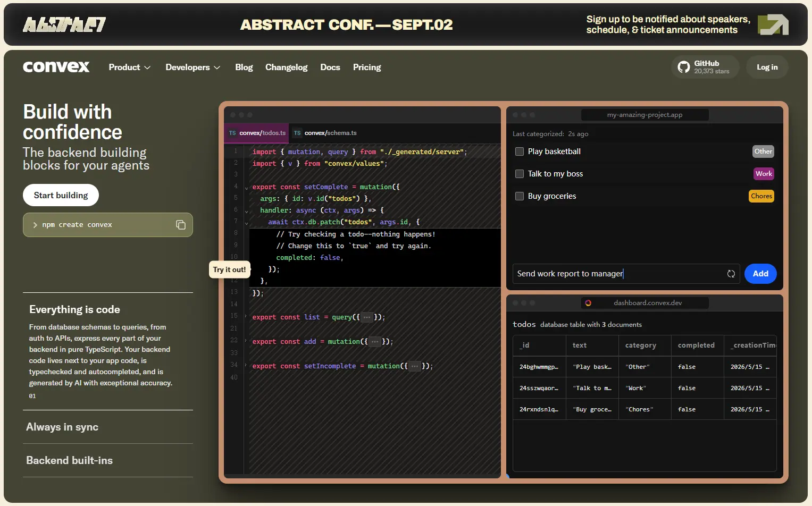Click the "Chores" category cell

pos(645,409)
